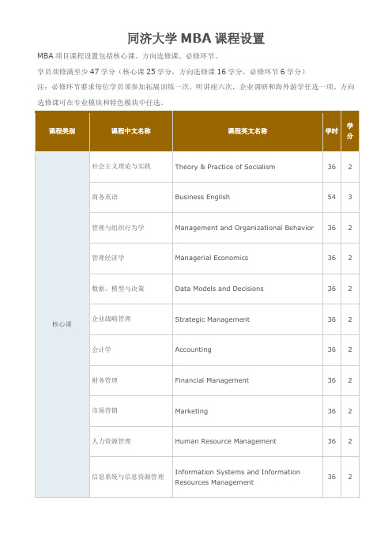392x555 pixels.
Task: Click the intro line starting MBA 项目课程设置
Action: click(x=129, y=56)
